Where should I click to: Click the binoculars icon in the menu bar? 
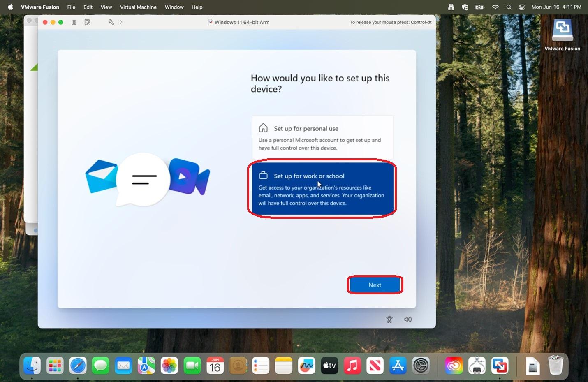click(x=451, y=7)
